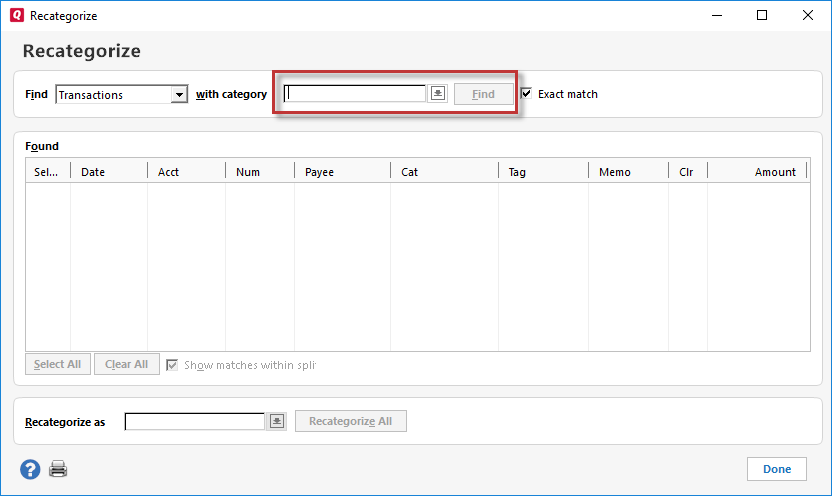Toggle the Exact match checkbox

526,94
